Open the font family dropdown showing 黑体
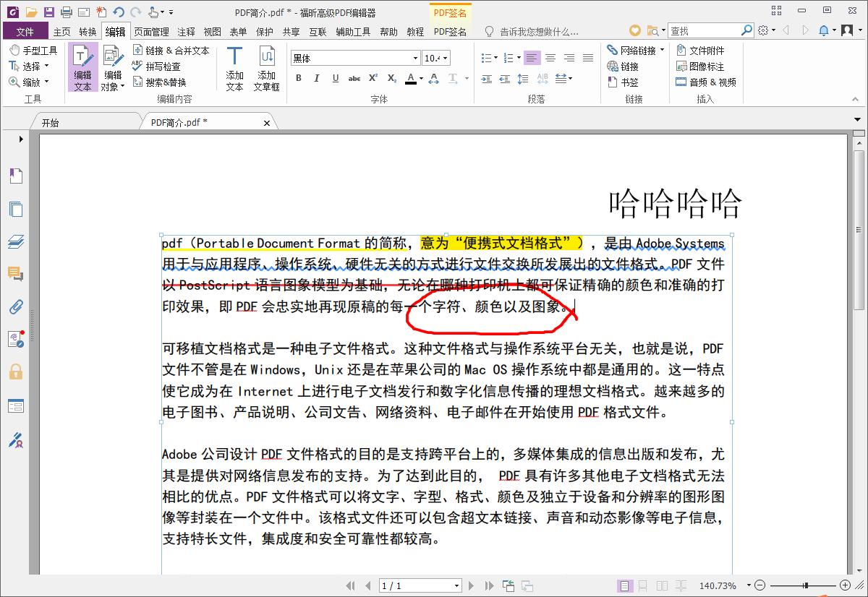Image resolution: width=868 pixels, height=597 pixels. click(414, 57)
